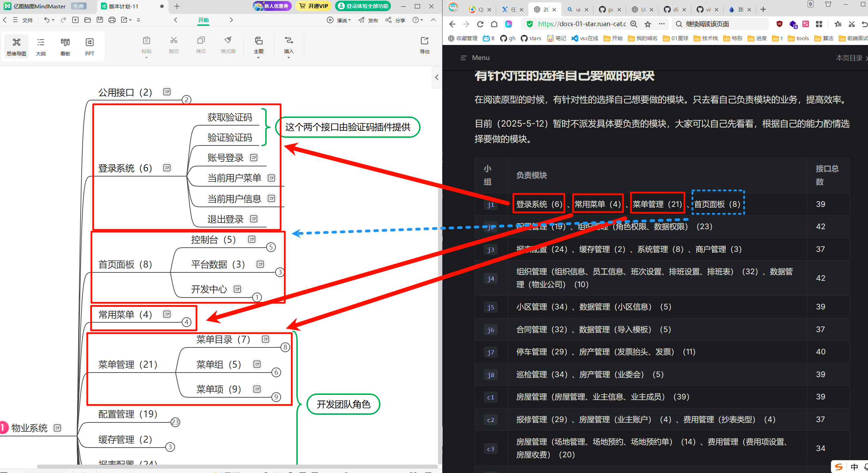Open 插入 insert dropdown in ribbon

coord(289,47)
